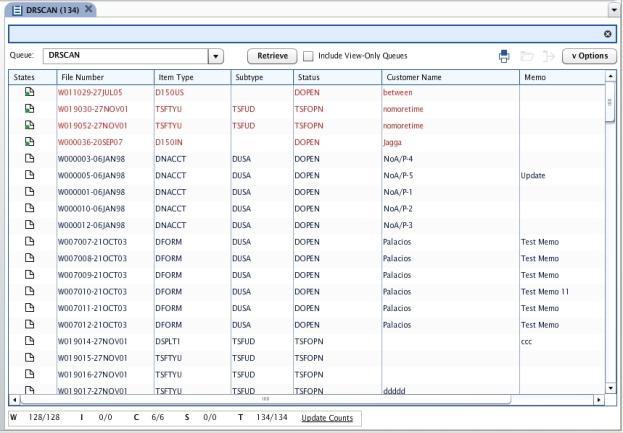Sort by the Status column header
The height and width of the screenshot is (433, 623).
point(338,77)
